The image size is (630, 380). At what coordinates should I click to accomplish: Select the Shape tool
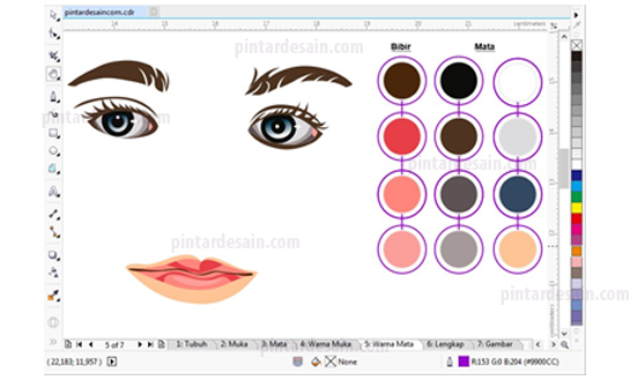click(x=53, y=34)
